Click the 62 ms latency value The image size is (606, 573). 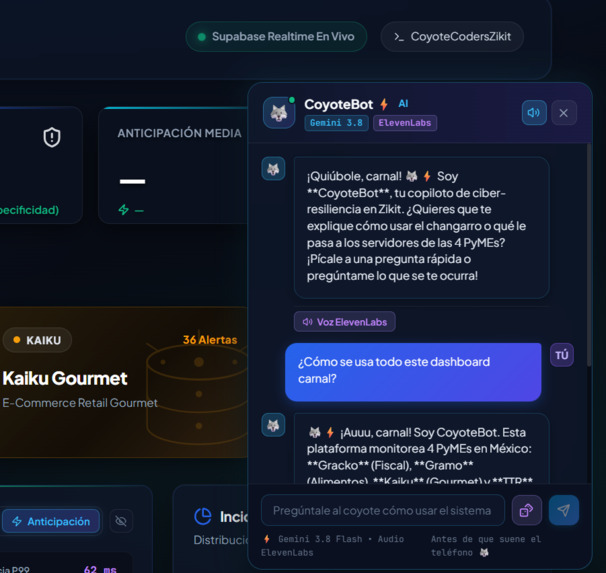coord(100,569)
